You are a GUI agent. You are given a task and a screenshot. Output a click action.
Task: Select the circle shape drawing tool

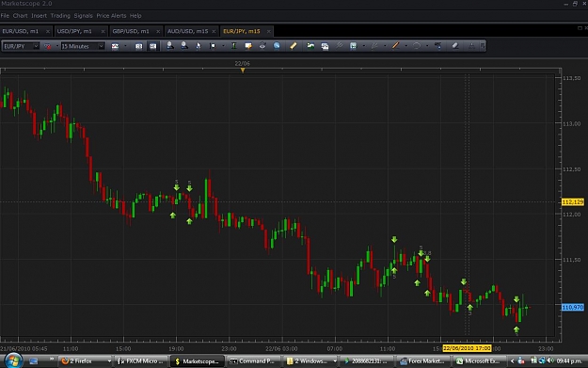pyautogui.click(x=416, y=46)
